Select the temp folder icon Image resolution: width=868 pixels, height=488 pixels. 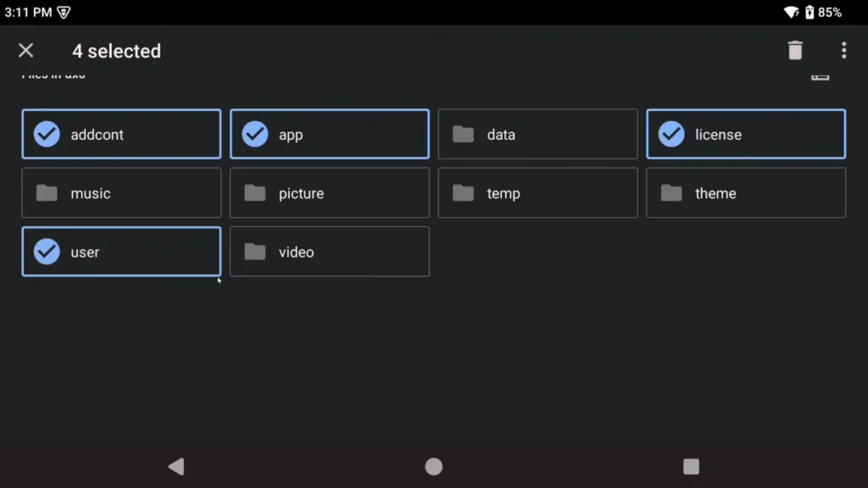tap(463, 193)
